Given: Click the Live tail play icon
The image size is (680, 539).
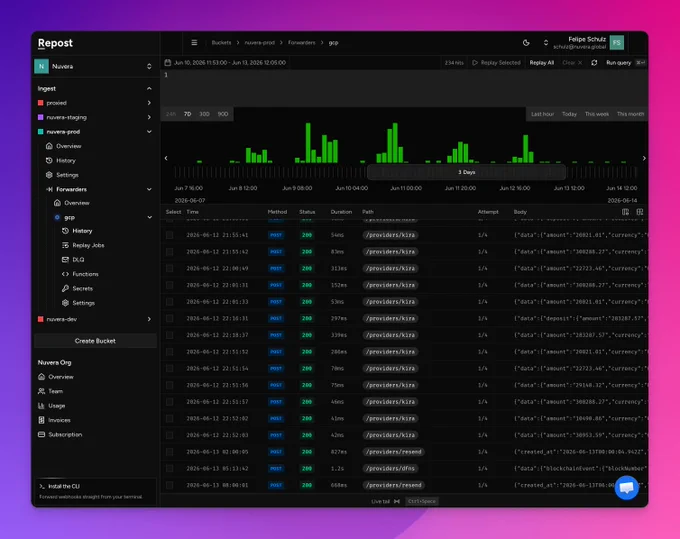Looking at the screenshot, I should point(397,501).
